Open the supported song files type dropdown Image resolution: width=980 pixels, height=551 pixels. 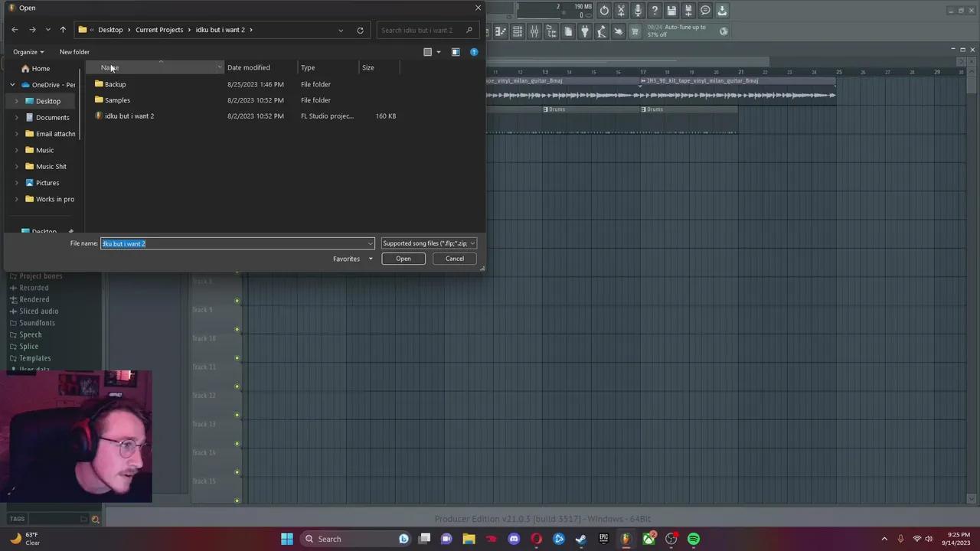coord(429,243)
